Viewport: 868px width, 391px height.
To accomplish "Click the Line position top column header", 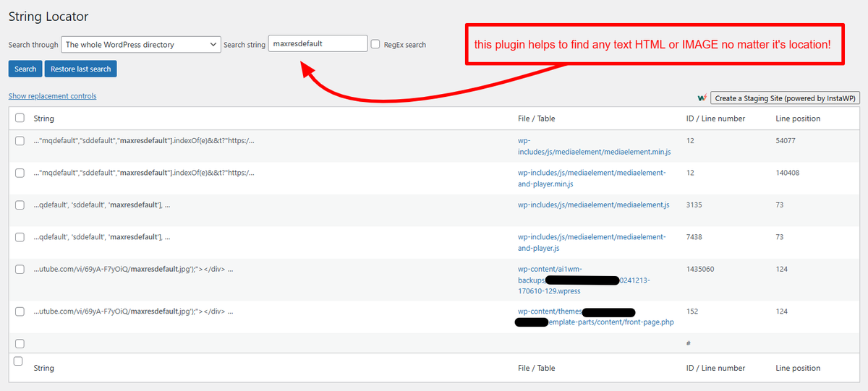I will 798,119.
